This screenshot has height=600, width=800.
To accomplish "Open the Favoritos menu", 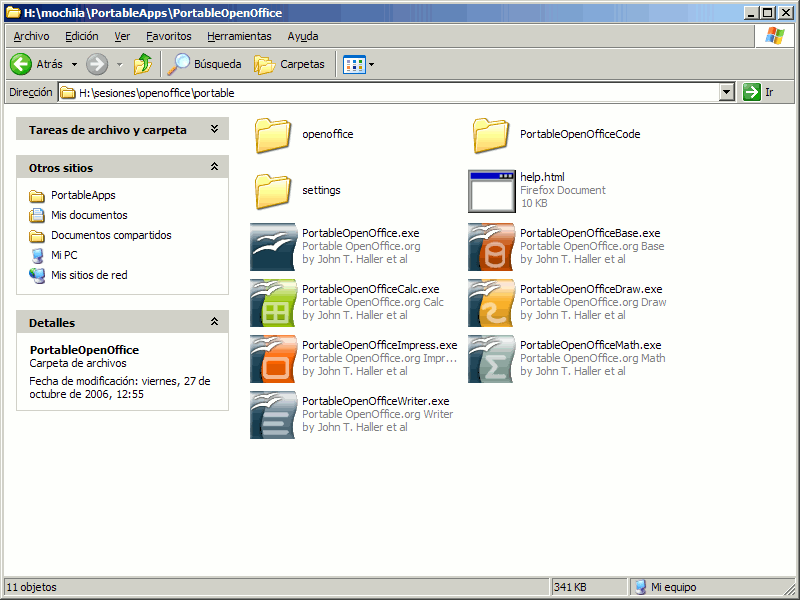I will point(168,36).
